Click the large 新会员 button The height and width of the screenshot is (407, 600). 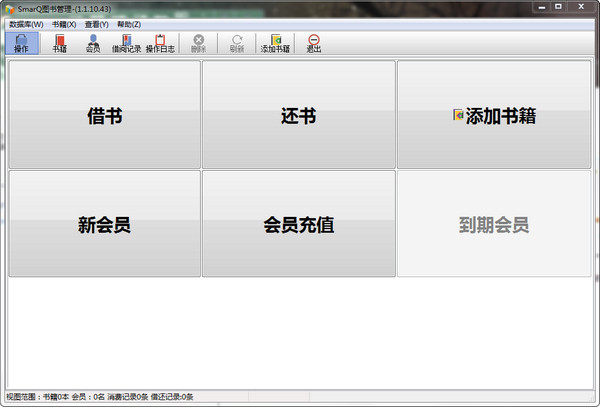coord(105,224)
